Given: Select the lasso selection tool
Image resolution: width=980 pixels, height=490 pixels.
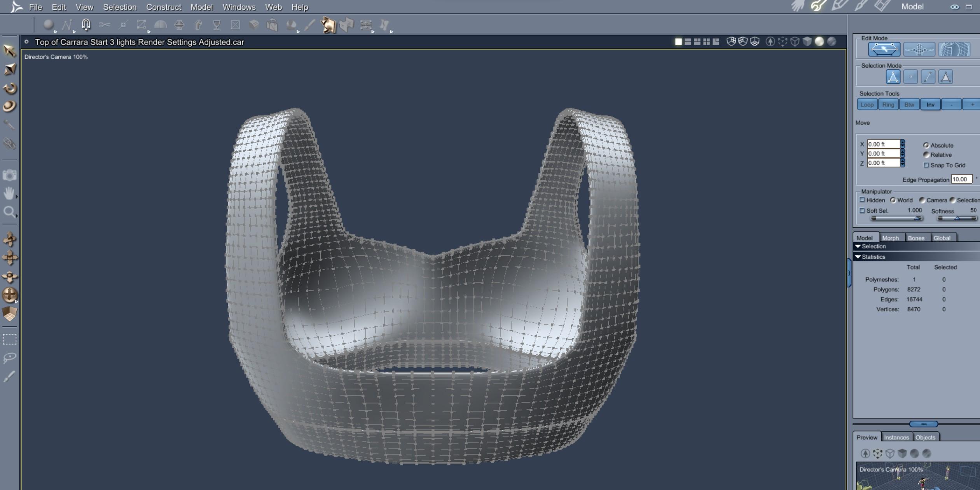Looking at the screenshot, I should 9,357.
